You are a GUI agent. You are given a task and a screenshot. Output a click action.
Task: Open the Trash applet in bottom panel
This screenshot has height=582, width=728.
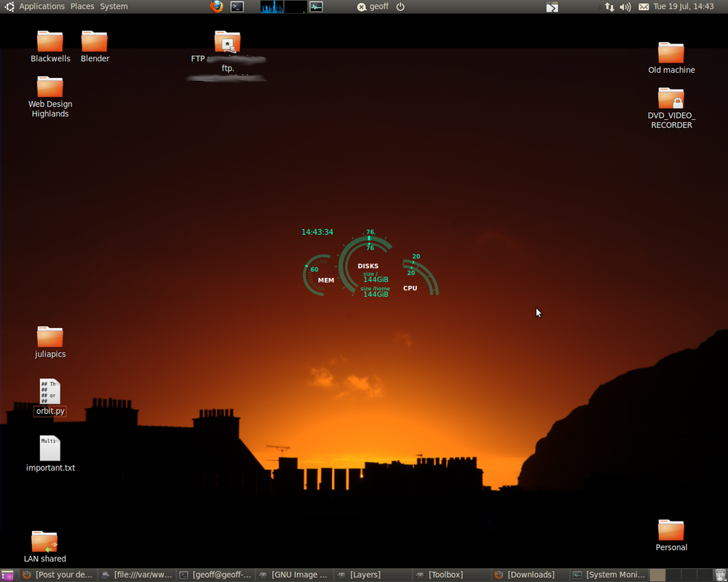pos(720,575)
